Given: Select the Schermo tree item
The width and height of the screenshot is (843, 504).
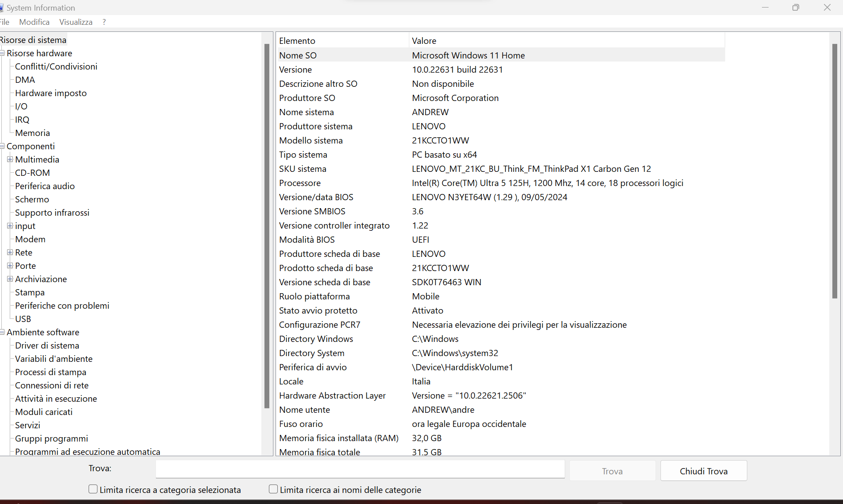Looking at the screenshot, I should point(32,199).
